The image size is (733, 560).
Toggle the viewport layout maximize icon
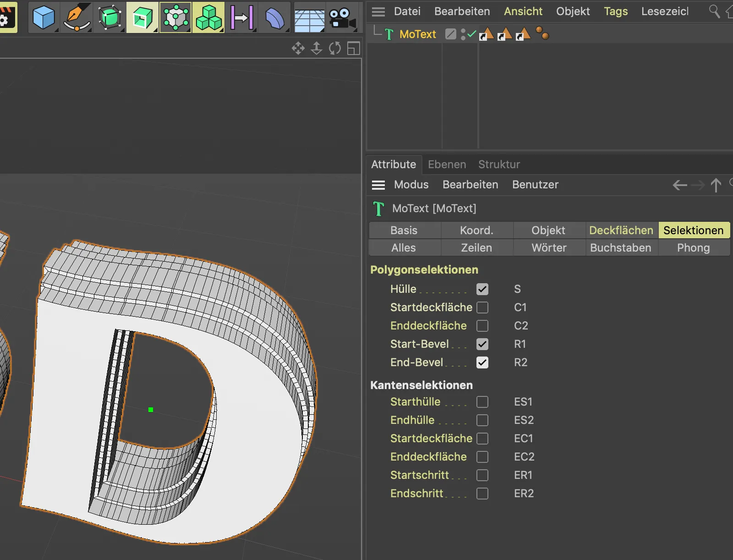pyautogui.click(x=354, y=48)
